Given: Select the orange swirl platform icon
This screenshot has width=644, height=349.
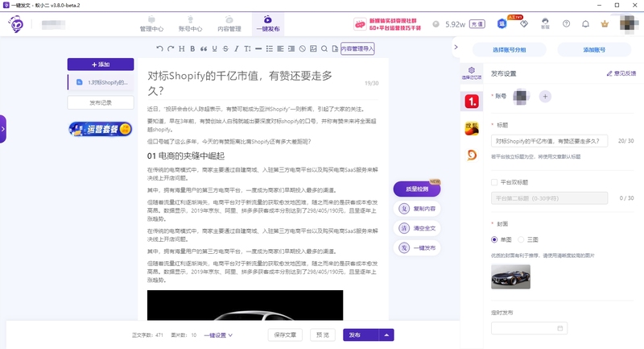Looking at the screenshot, I should (x=472, y=155).
